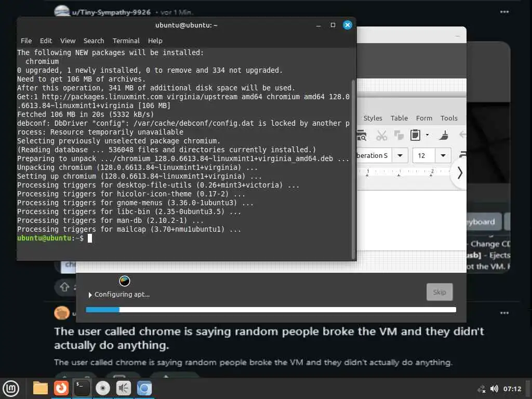Switch to the terminal taskbar icon

click(x=82, y=388)
